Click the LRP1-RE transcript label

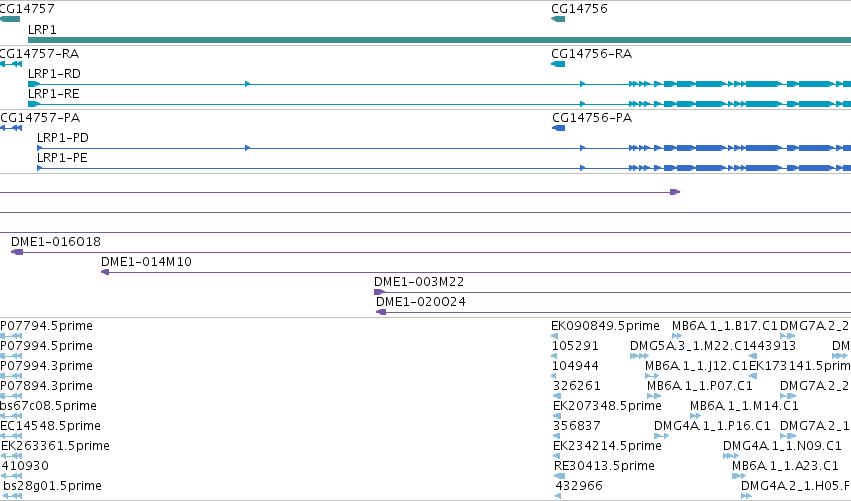coord(54,94)
